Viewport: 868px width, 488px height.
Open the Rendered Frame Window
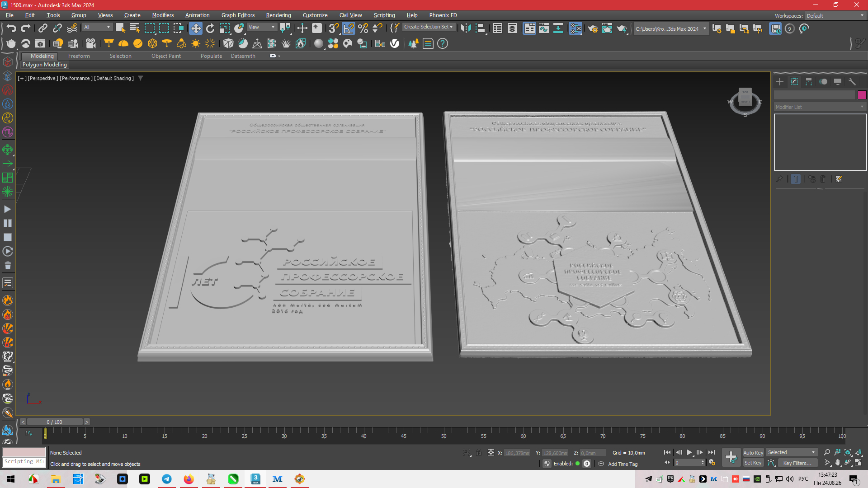[x=607, y=28]
